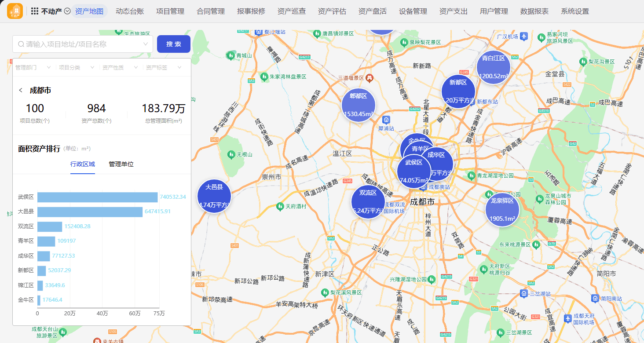Open 系统设置 menu item

point(575,11)
